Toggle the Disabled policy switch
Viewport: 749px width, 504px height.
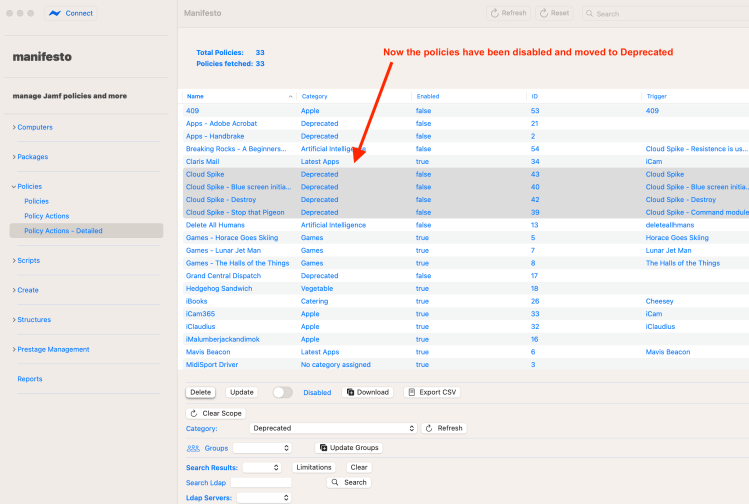(x=283, y=392)
